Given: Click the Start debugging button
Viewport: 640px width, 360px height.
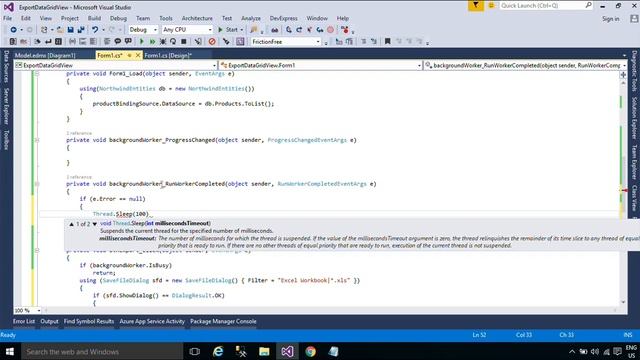Looking at the screenshot, I should [229, 30].
